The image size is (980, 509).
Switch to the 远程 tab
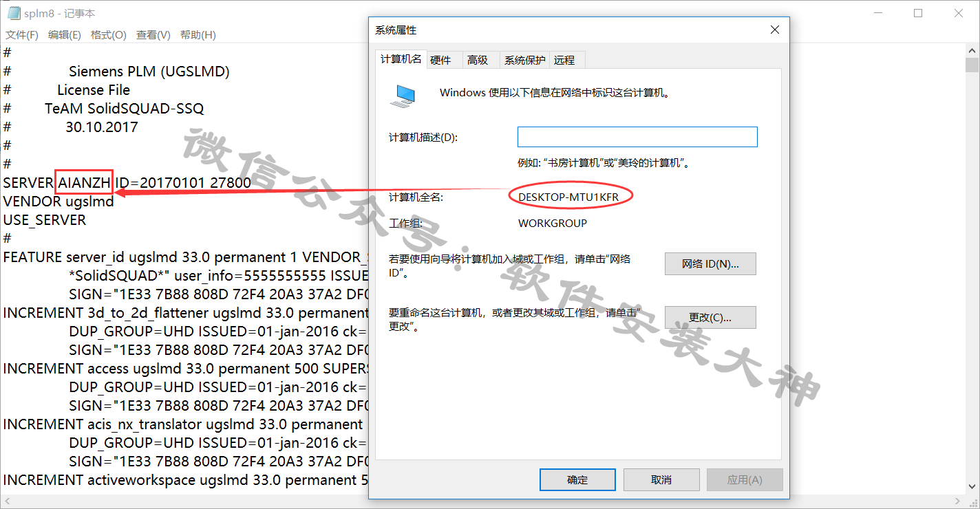point(564,60)
